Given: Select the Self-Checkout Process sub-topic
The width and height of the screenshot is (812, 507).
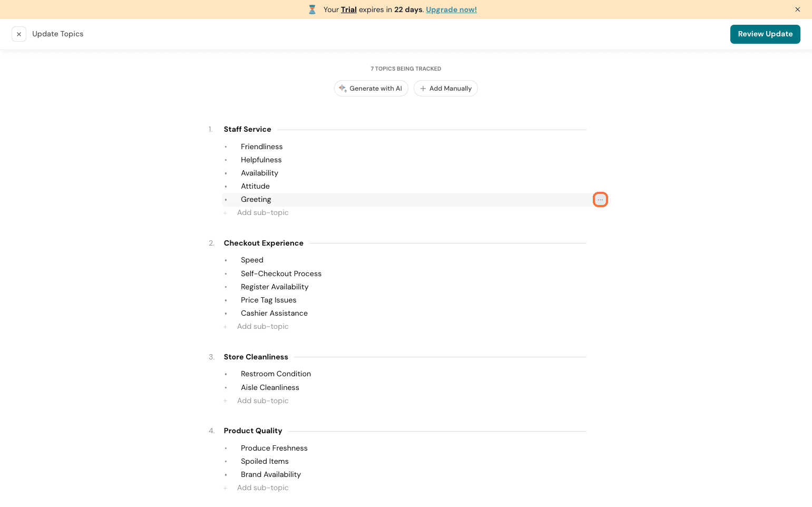Looking at the screenshot, I should coord(281,274).
